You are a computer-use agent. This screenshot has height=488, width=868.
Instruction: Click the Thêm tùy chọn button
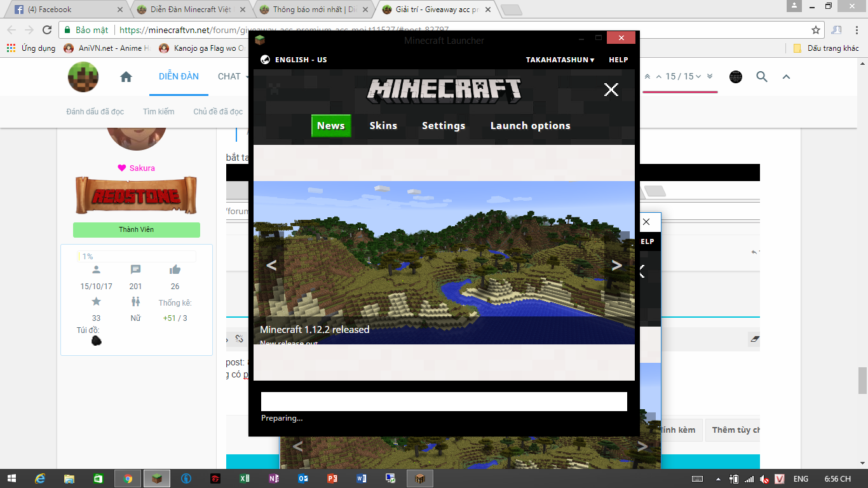735,430
